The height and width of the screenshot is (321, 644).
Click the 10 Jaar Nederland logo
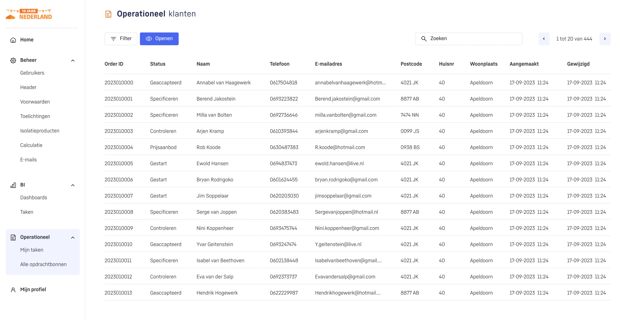(29, 14)
